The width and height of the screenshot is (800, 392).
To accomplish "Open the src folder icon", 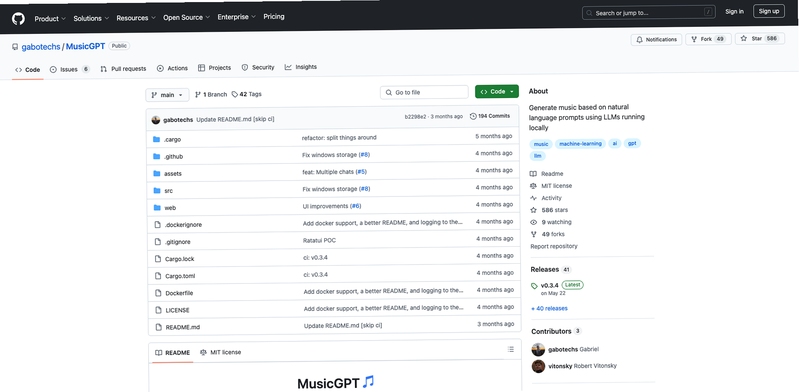I will [157, 190].
